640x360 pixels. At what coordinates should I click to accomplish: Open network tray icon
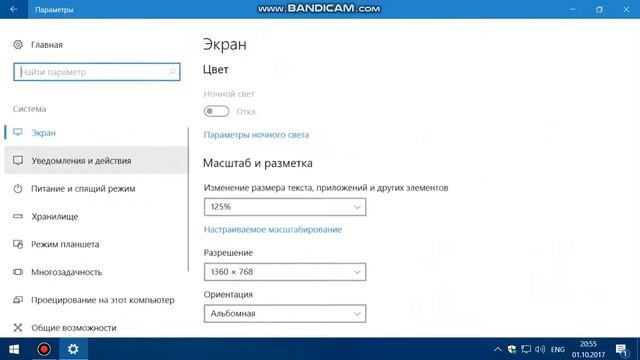(x=526, y=349)
